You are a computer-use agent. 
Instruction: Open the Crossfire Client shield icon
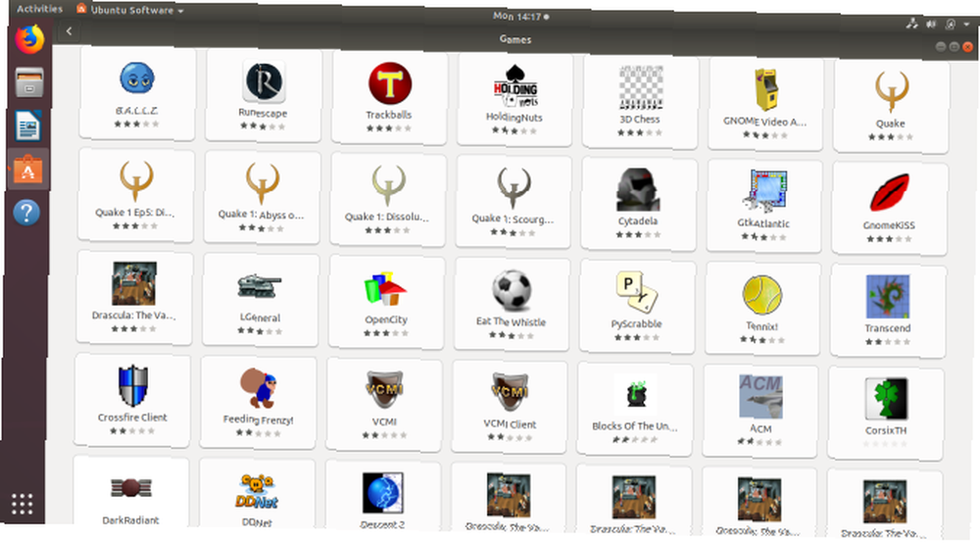133,385
